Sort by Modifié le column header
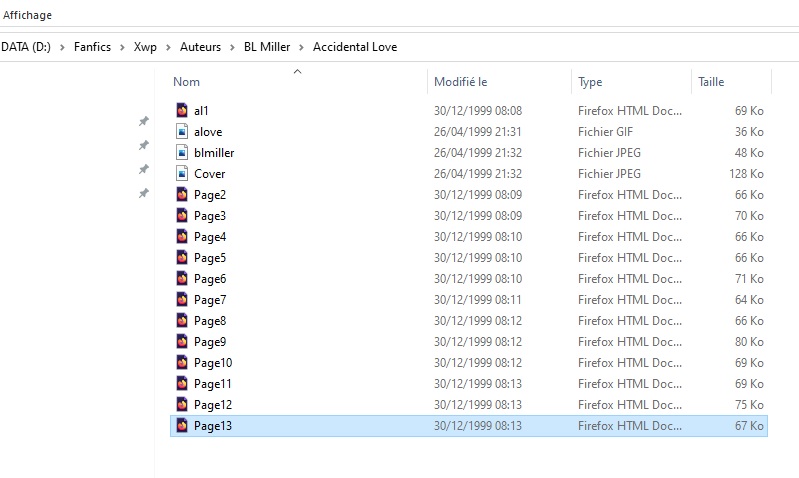Screen dimensions: 799x478 460,82
